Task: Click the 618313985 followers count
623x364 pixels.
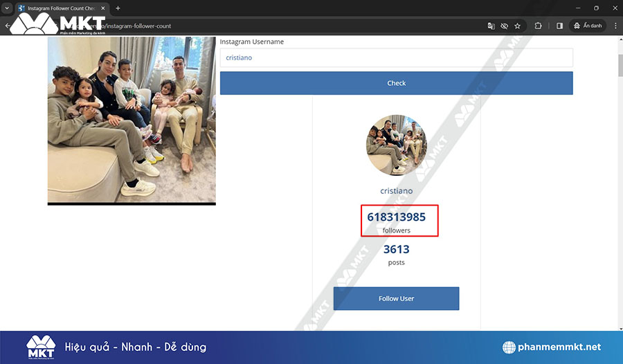Action: tap(396, 217)
